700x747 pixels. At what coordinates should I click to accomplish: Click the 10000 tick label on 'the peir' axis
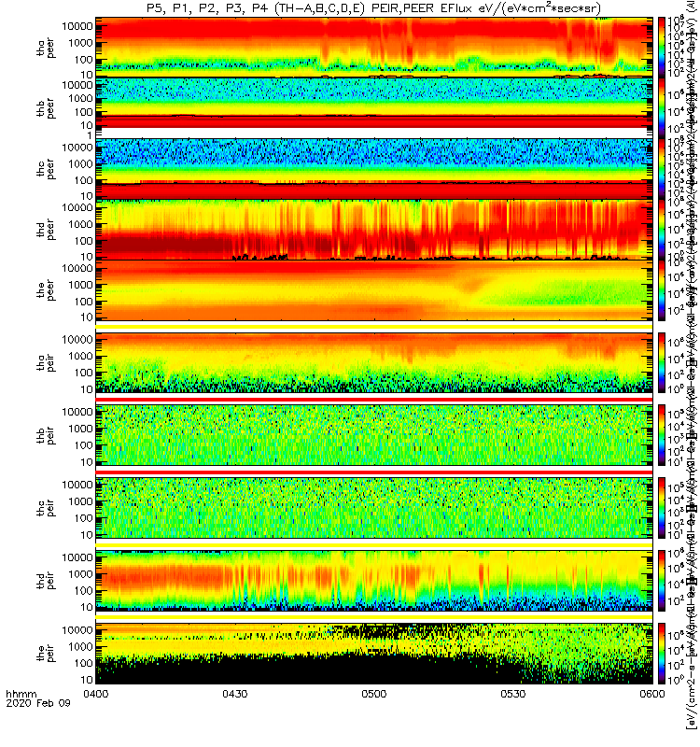(77, 630)
